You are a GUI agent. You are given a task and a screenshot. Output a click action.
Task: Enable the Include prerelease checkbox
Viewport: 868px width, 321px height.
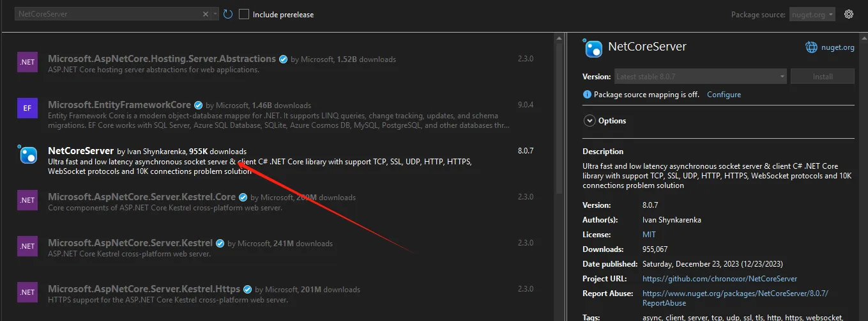click(244, 14)
